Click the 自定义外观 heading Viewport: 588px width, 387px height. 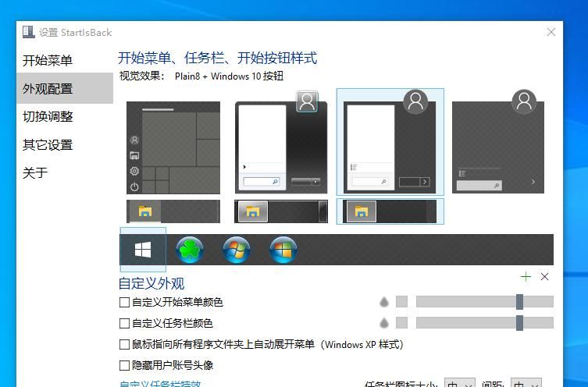tap(151, 283)
